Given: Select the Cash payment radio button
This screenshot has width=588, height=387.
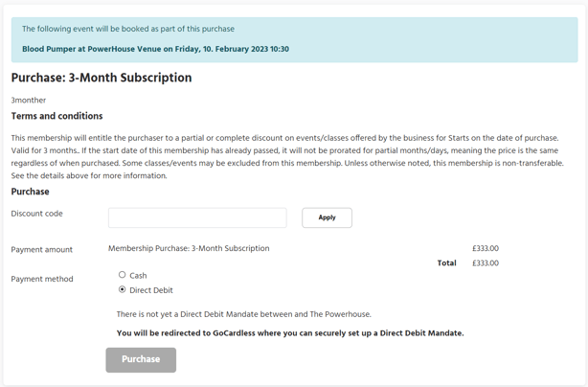Looking at the screenshot, I should (x=123, y=275).
